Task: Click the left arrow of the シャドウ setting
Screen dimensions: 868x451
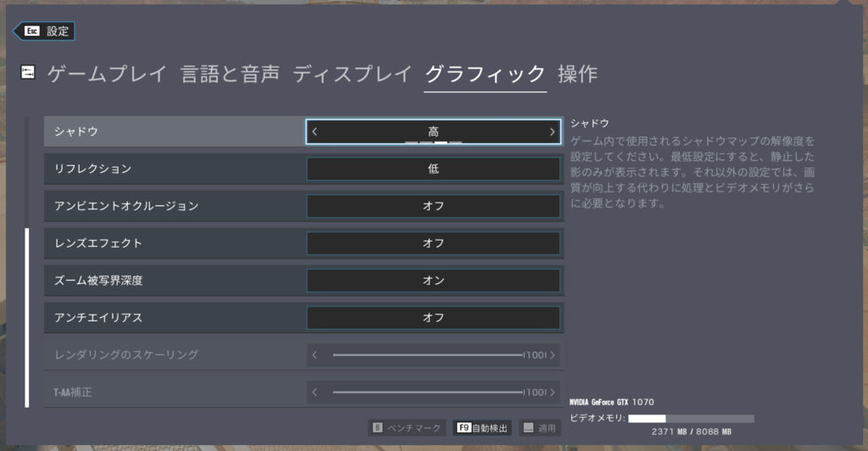Action: [314, 131]
